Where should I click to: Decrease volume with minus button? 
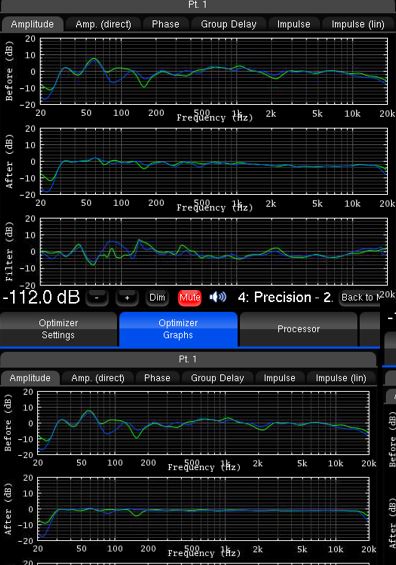97,298
